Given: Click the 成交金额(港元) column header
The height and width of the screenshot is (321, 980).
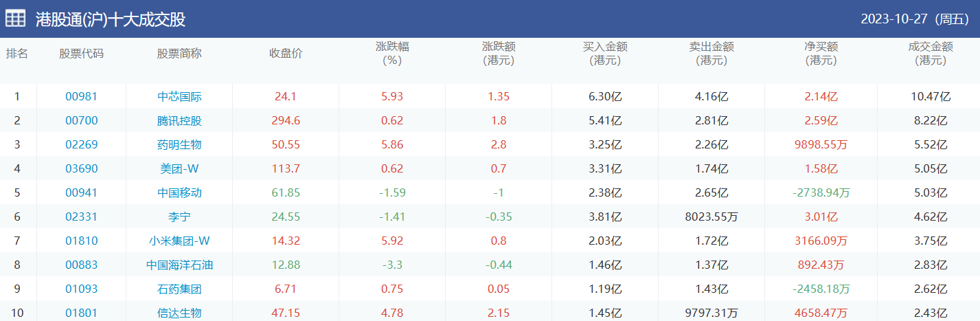Looking at the screenshot, I should (x=931, y=54).
